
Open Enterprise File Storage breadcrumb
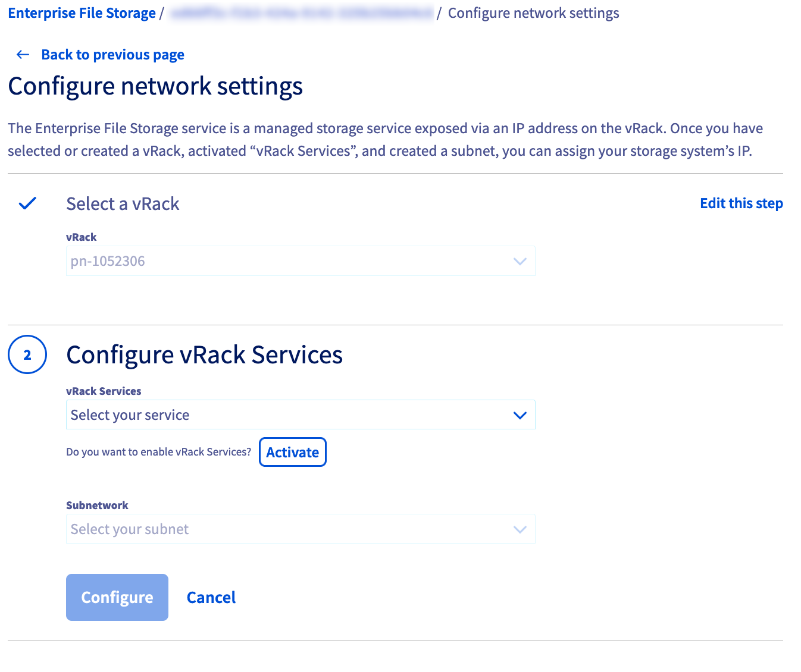pos(82,12)
